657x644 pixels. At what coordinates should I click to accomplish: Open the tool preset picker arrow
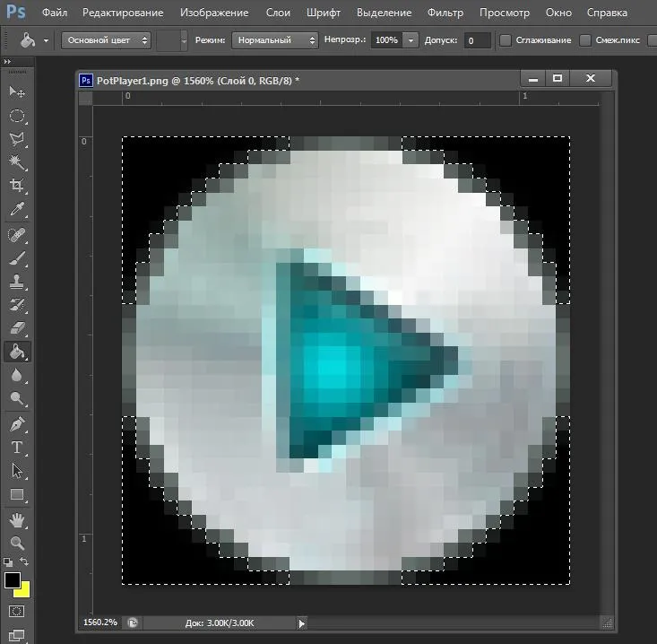tap(46, 40)
